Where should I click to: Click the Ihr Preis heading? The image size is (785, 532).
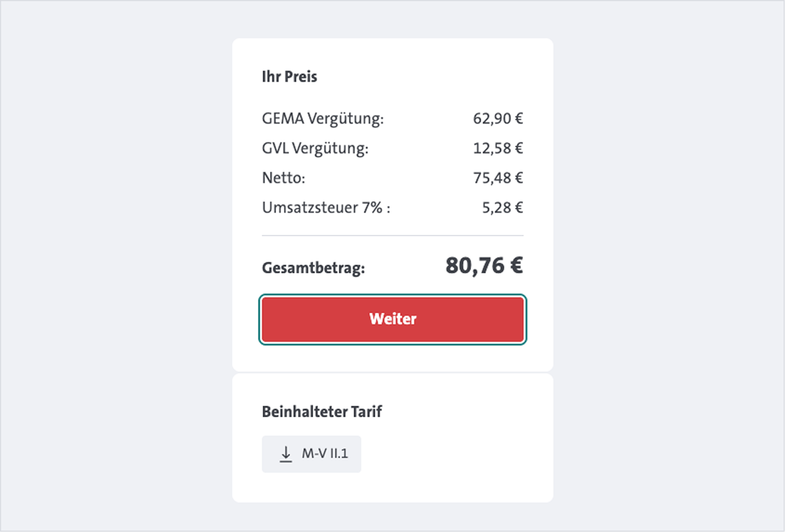(290, 76)
